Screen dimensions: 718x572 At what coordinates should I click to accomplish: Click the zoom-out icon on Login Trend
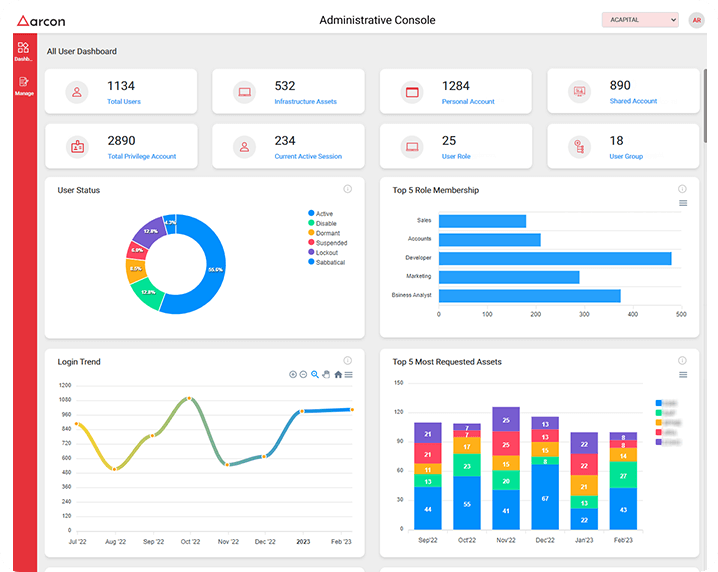(x=303, y=374)
